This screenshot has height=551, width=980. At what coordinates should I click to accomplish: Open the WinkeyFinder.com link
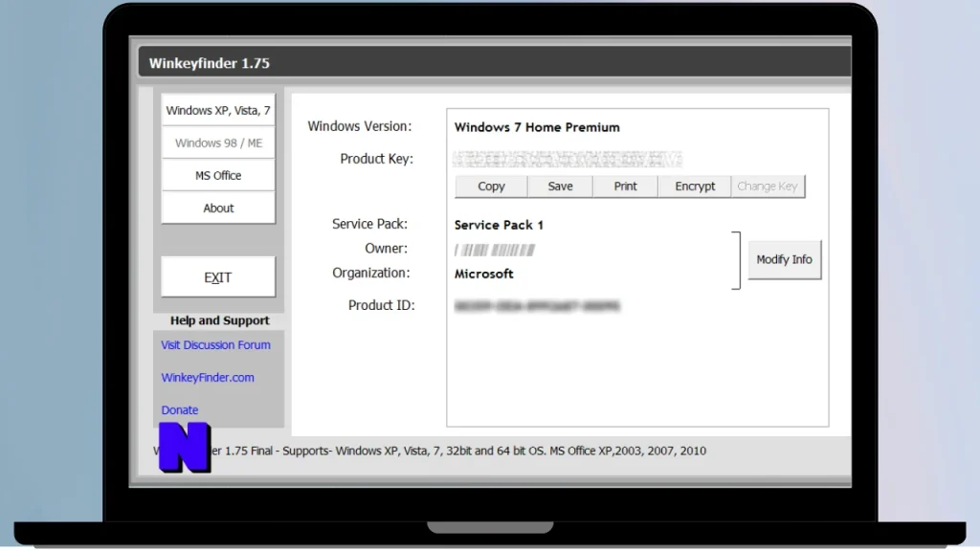coord(208,377)
